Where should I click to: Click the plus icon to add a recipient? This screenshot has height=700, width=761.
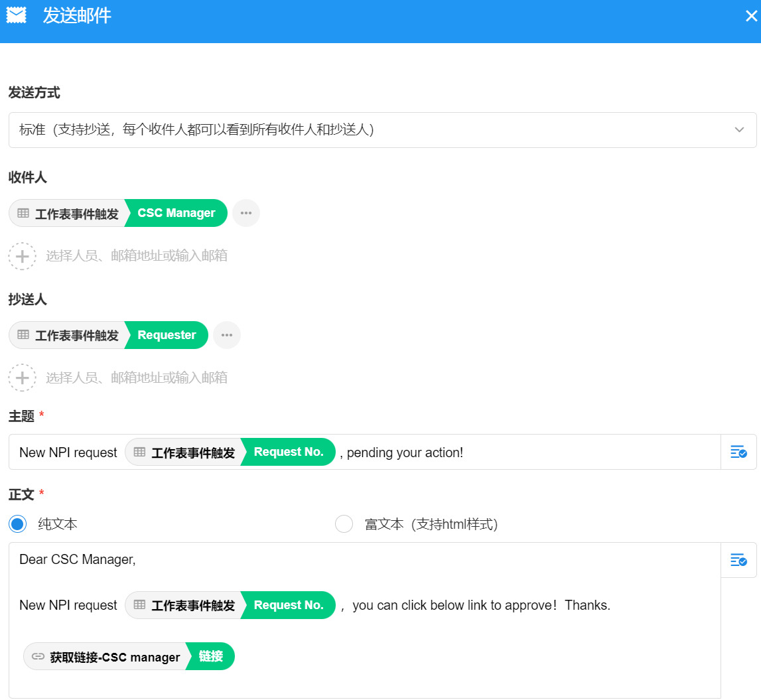pos(23,255)
